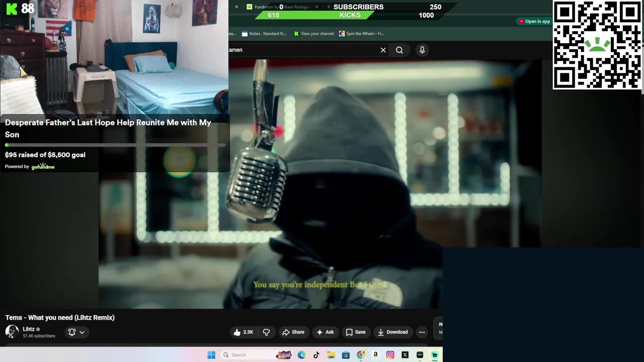
Task: Open Microsoft Store from the taskbar
Action: pos(346,355)
